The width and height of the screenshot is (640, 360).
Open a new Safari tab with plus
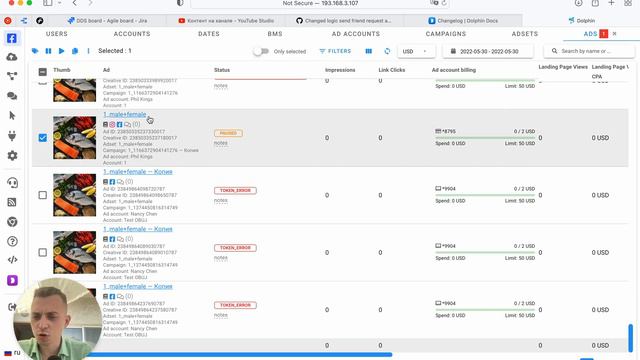(611, 3)
